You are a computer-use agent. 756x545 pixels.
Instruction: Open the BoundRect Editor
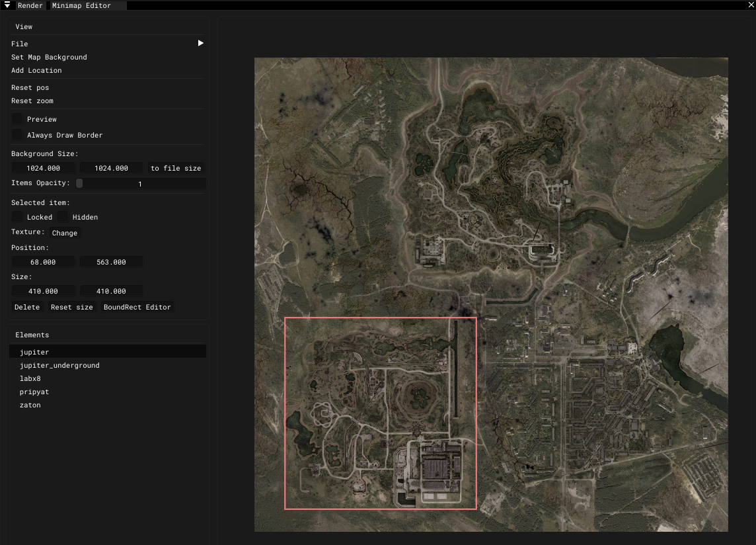(137, 307)
